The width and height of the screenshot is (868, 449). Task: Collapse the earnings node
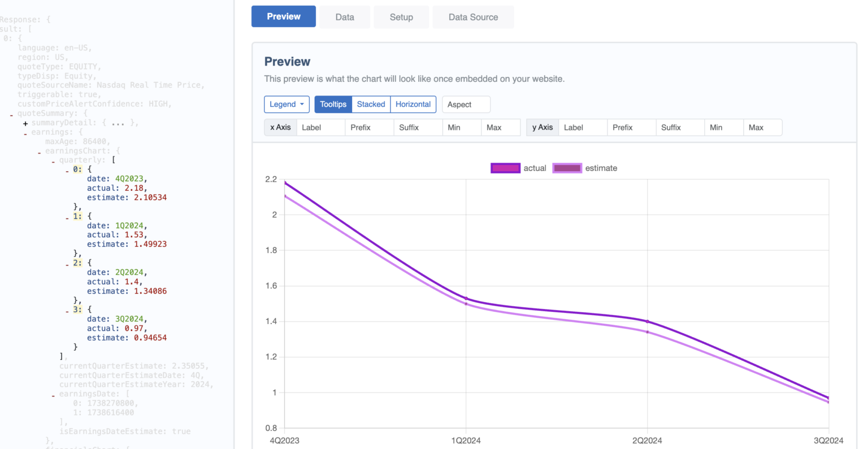click(x=25, y=133)
